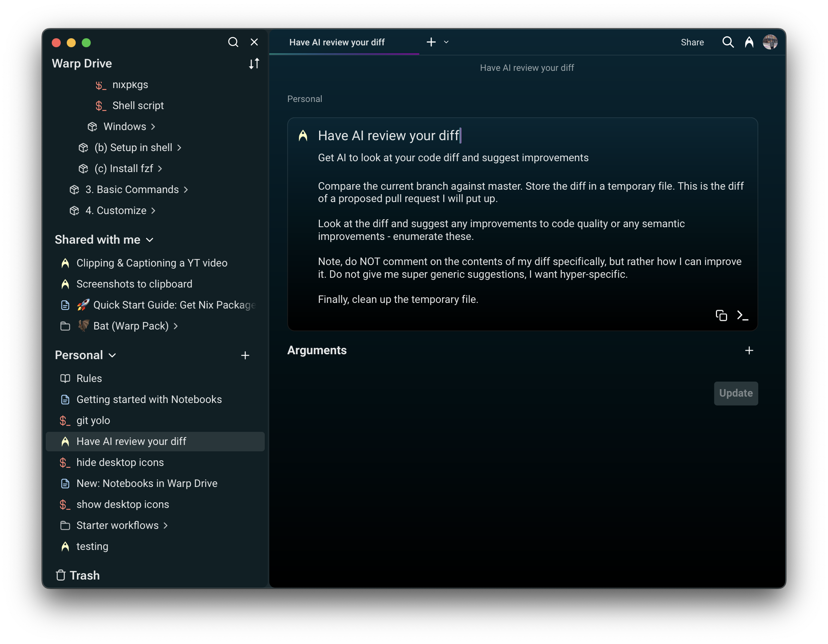The height and width of the screenshot is (644, 828).
Task: Click the profile avatar
Action: (x=770, y=42)
